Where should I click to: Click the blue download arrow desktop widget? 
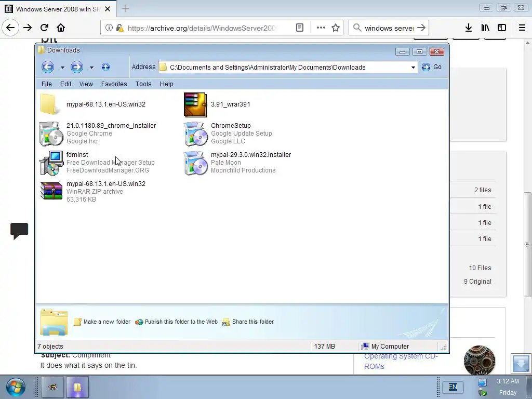pos(521,363)
